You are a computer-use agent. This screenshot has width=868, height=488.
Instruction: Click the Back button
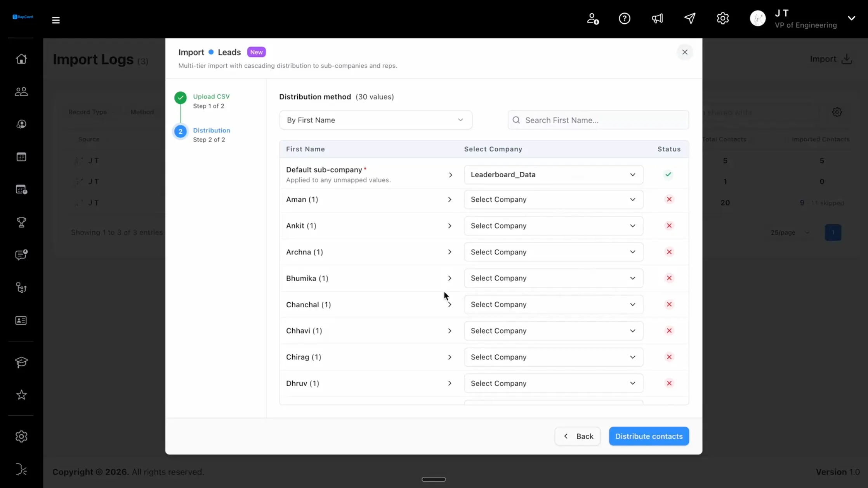[578, 436]
